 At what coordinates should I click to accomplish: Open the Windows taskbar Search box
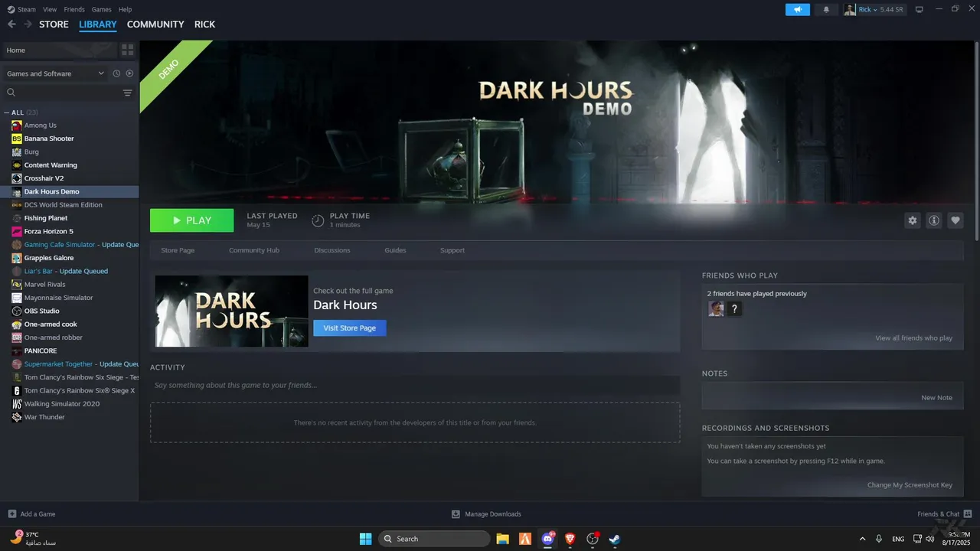tap(434, 539)
